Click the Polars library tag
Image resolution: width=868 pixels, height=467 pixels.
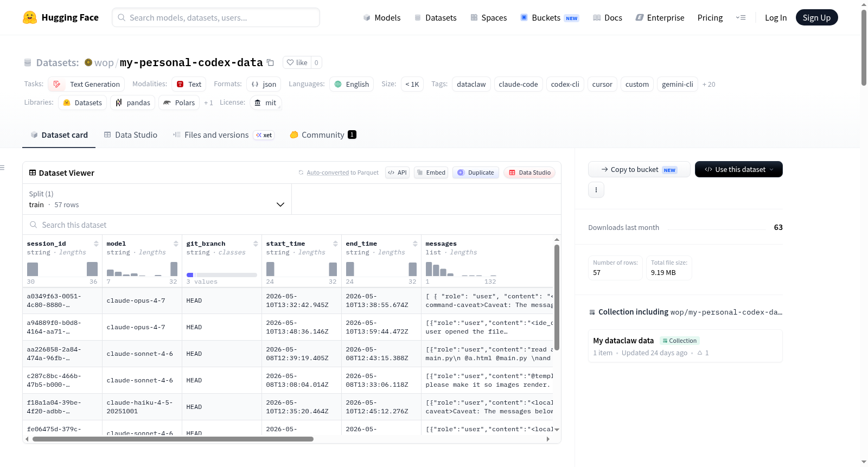[179, 103]
